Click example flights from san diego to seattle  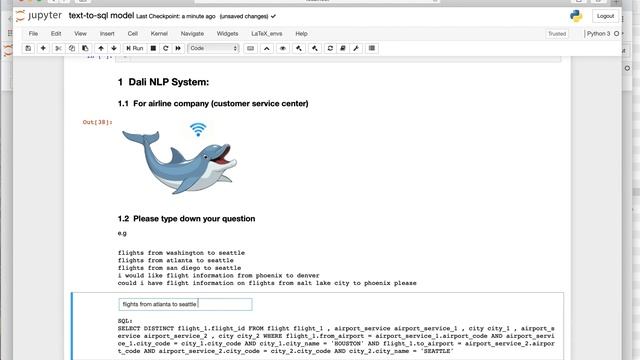[x=179, y=268]
